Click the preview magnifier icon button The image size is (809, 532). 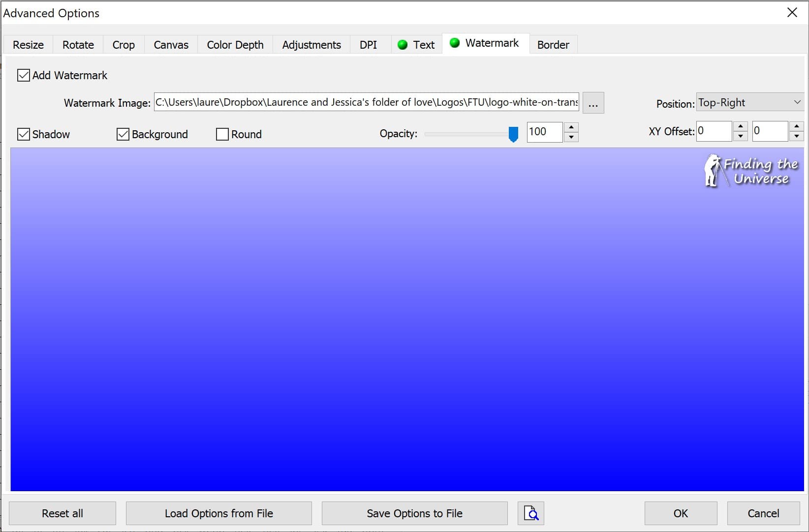(x=530, y=513)
